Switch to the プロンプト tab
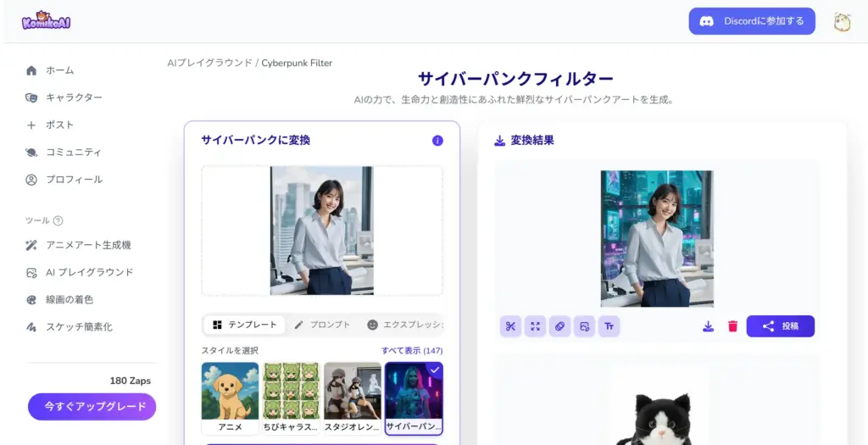The height and width of the screenshot is (445, 868). pos(322,325)
